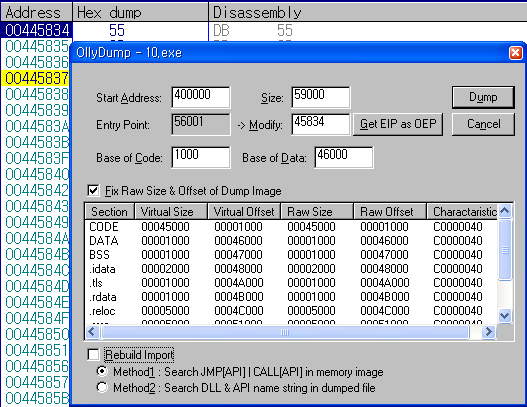Click the Raw Offset column header
The image size is (527, 407).
(x=390, y=212)
